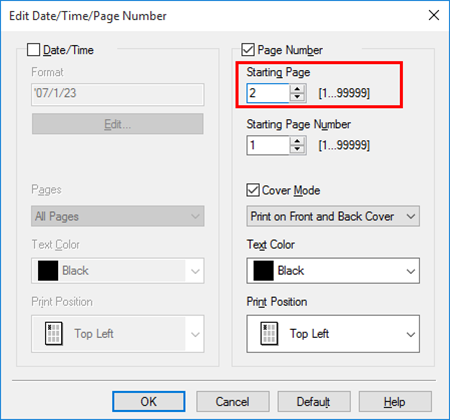The width and height of the screenshot is (450, 420).
Task: Click Top Left position icon for Date/Time
Action: [54, 333]
